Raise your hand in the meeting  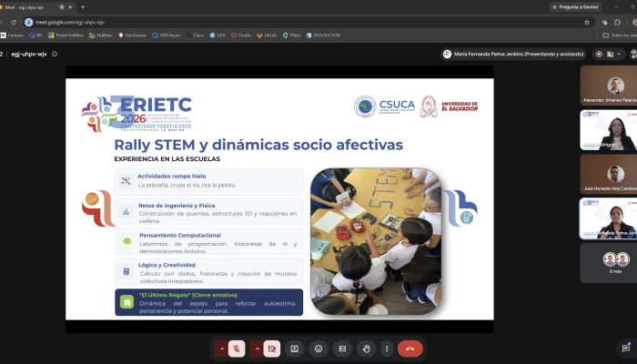(x=367, y=349)
